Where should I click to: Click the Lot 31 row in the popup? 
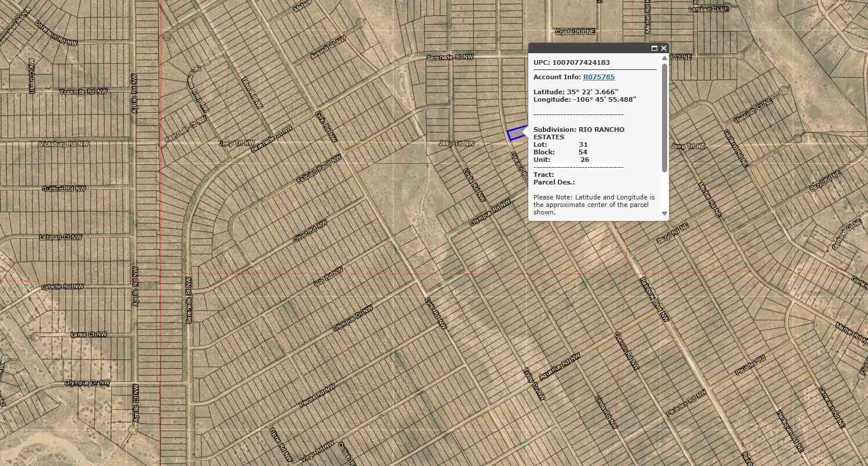(561, 145)
